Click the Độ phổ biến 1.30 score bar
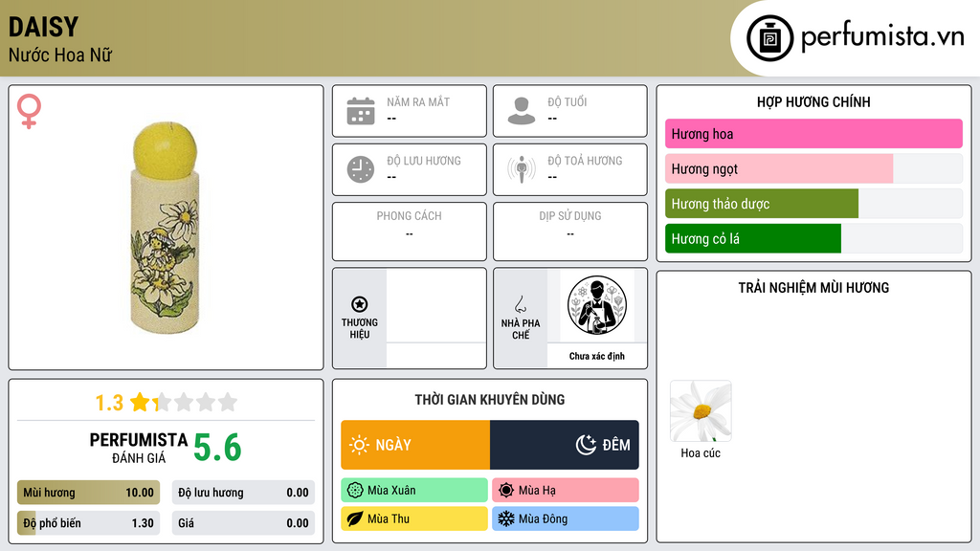The height and width of the screenshot is (551, 980). 89,523
